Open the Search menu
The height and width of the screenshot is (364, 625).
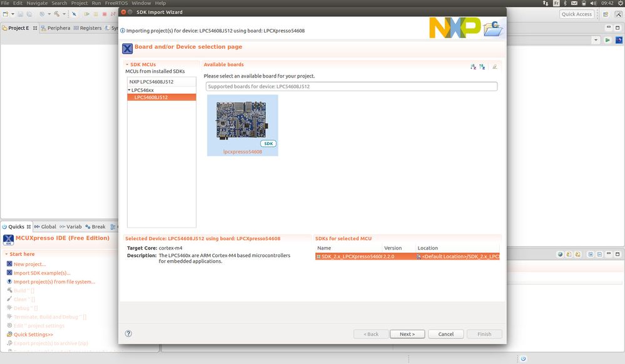59,3
